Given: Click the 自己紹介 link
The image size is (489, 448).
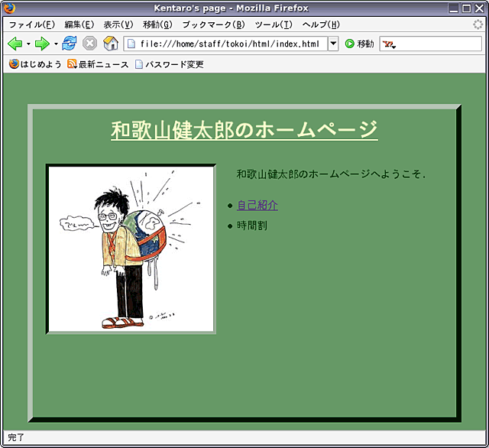Looking at the screenshot, I should click(x=257, y=205).
